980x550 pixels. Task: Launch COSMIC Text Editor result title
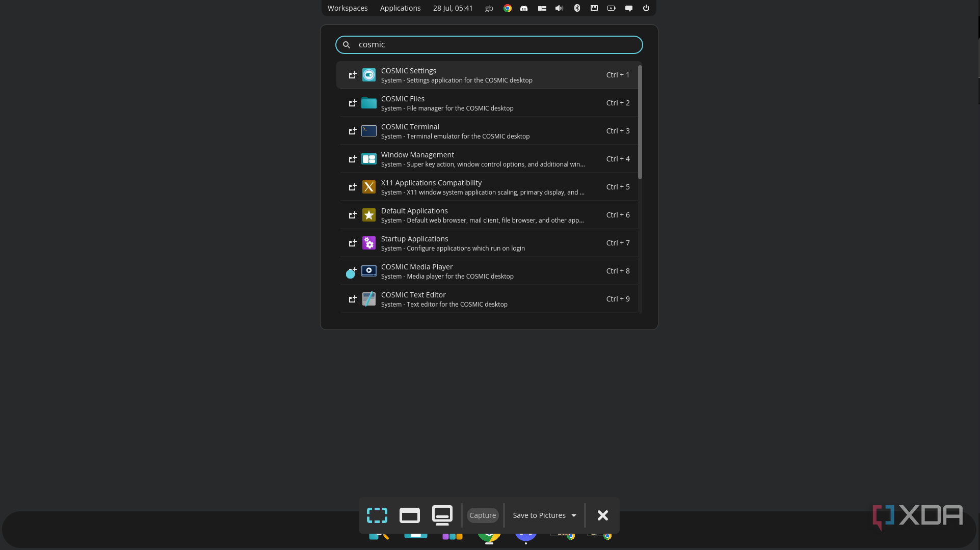413,295
